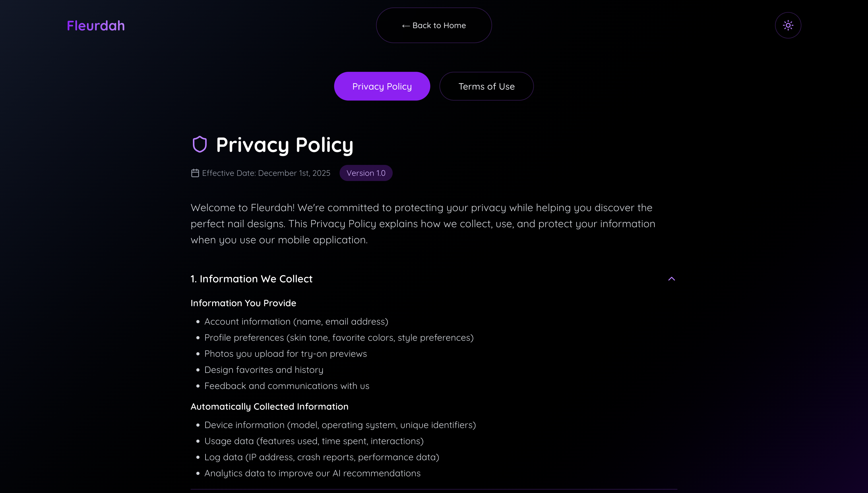Click the "Photos you upload for try-on previews" item
The width and height of the screenshot is (868, 493).
click(286, 353)
